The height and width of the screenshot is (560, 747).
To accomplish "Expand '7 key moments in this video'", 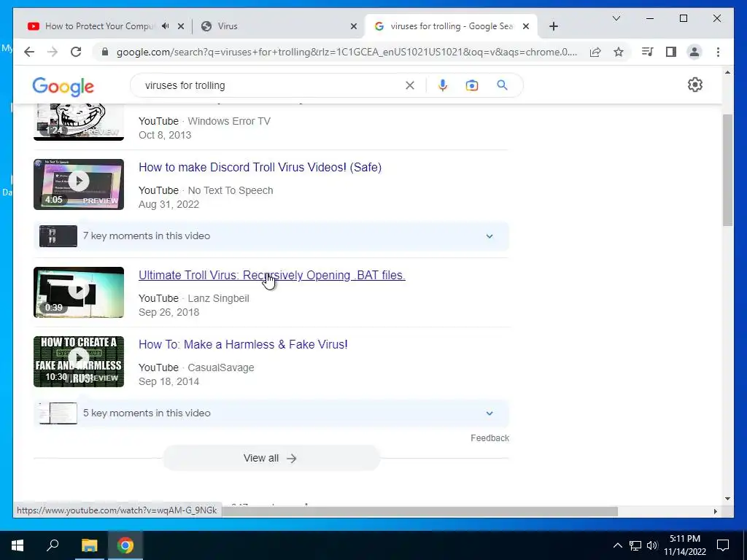I will click(271, 236).
